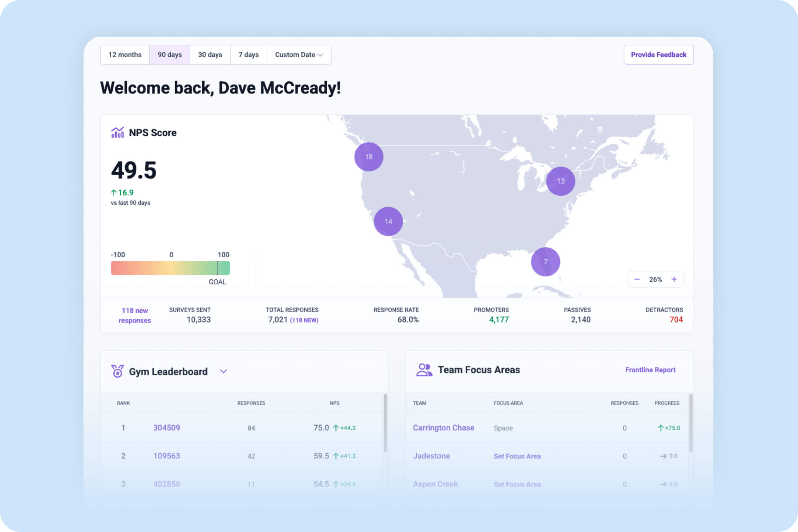Viewport: 798px width, 532px height.
Task: Zoom out the map with minus icon
Action: point(637,279)
